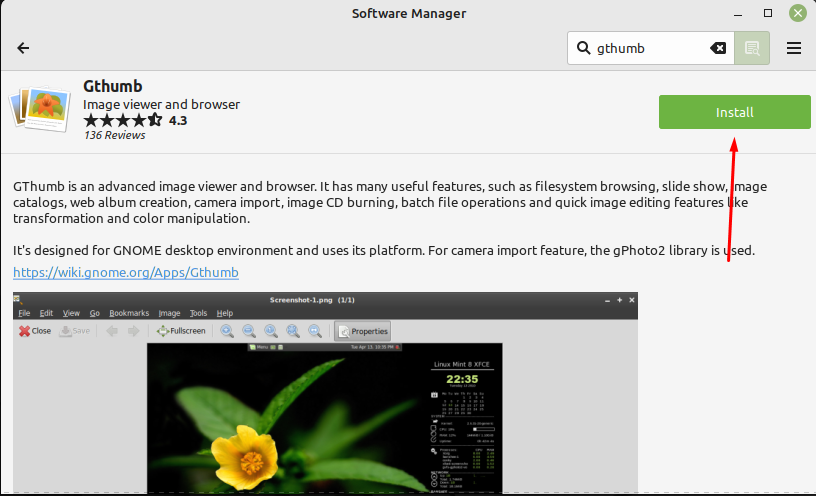The image size is (816, 496).
Task: Click the Gthumb title heading
Action: tap(112, 86)
